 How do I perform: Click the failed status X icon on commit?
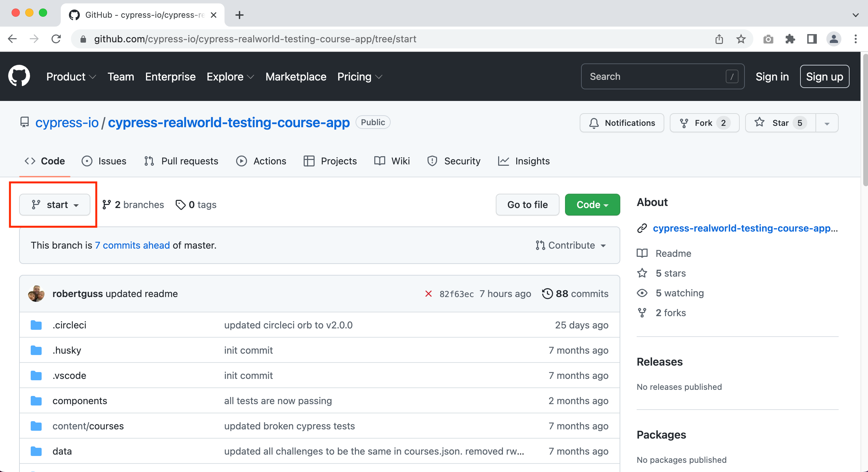coord(429,294)
